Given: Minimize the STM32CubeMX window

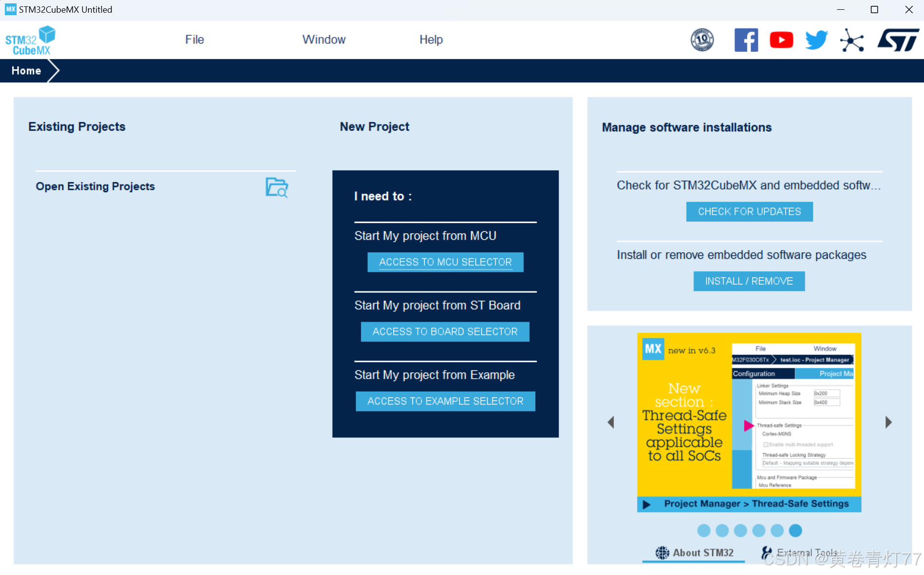Looking at the screenshot, I should click(x=840, y=9).
